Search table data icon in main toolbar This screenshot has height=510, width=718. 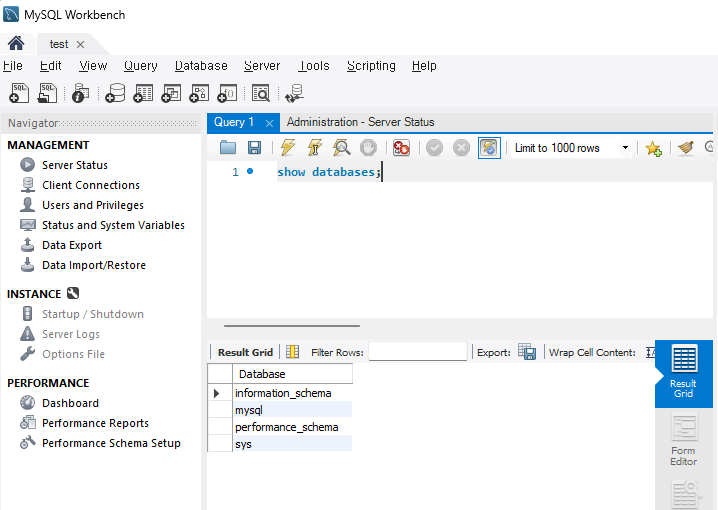click(261, 93)
